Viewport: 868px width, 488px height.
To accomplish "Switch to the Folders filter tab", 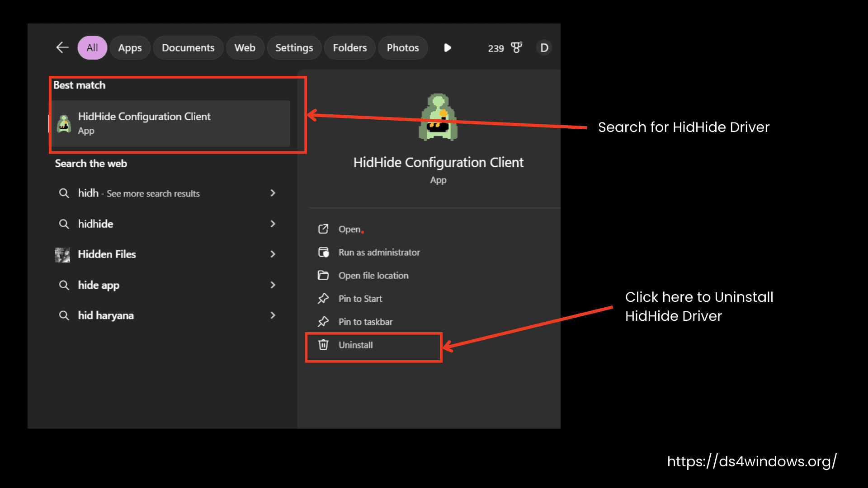I will pos(350,48).
